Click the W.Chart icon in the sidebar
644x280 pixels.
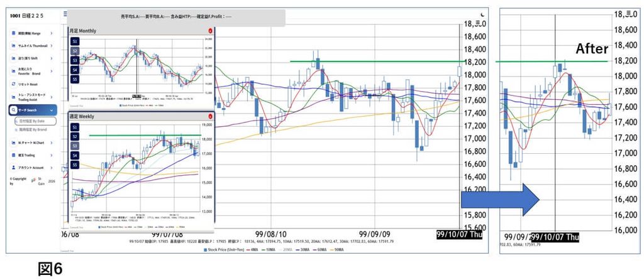click(x=14, y=143)
